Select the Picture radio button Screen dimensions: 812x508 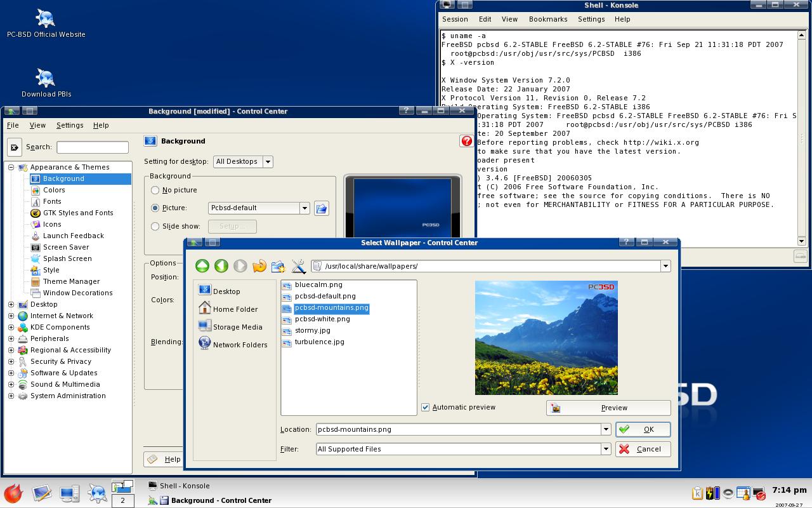pyautogui.click(x=155, y=208)
